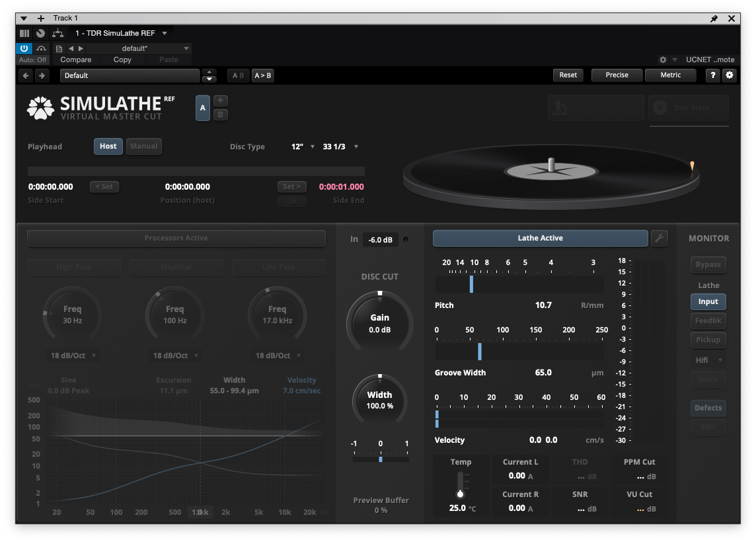
Task: Select the Precise mode tab
Action: (x=617, y=75)
